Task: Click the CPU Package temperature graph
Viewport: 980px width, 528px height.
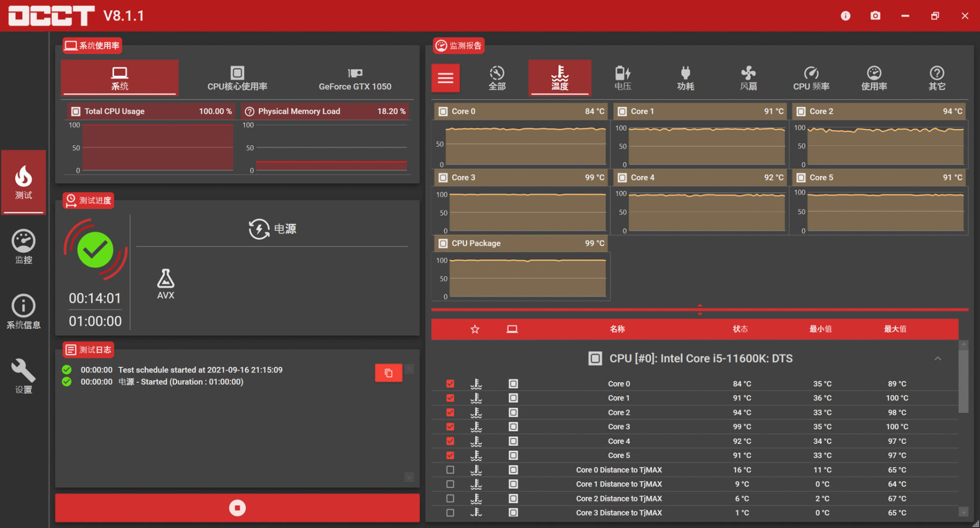Action: pyautogui.click(x=528, y=278)
